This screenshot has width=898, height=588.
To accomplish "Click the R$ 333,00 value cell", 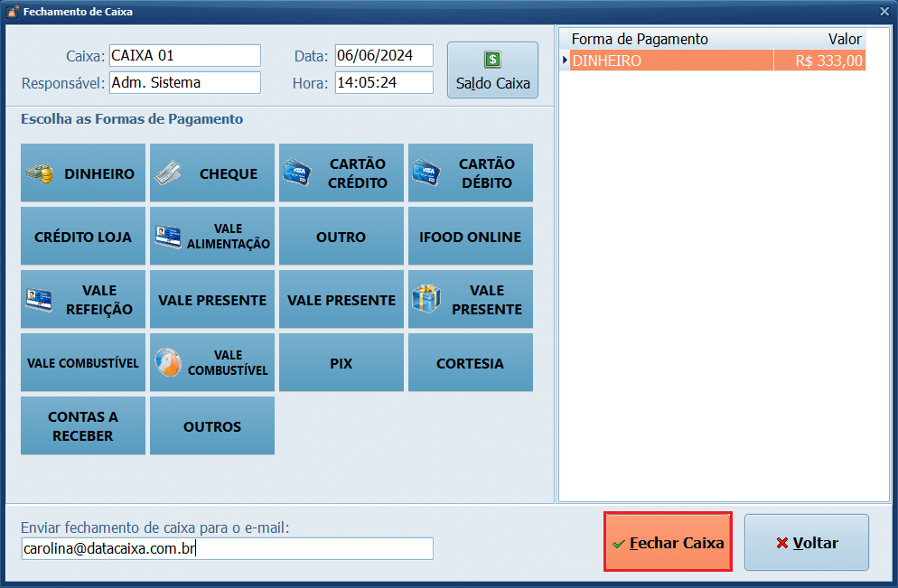I will (x=819, y=61).
